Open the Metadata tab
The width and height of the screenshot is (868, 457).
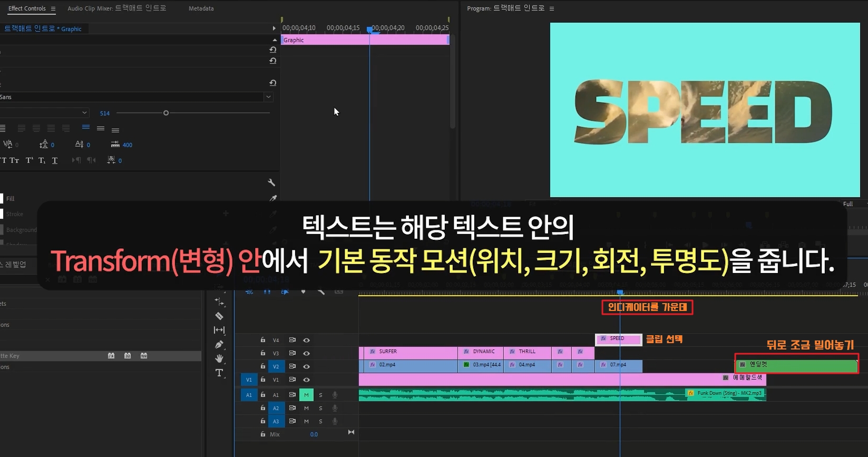coord(201,8)
